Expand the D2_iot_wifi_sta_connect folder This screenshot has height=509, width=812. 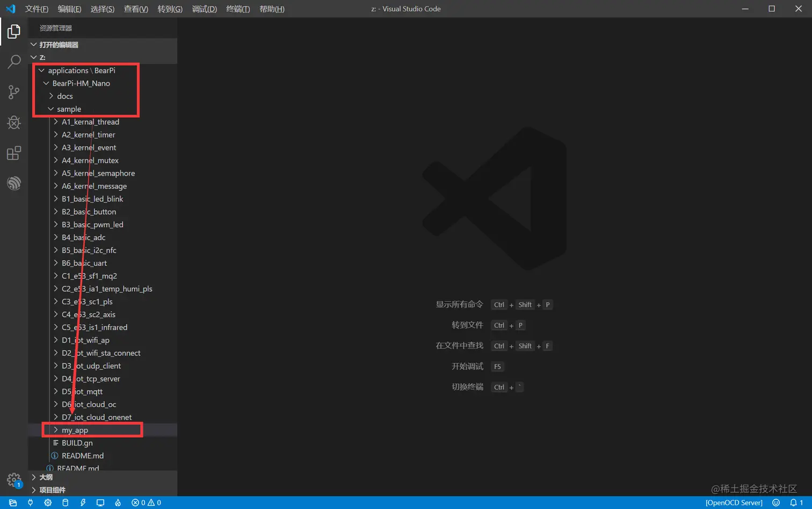[103, 353]
